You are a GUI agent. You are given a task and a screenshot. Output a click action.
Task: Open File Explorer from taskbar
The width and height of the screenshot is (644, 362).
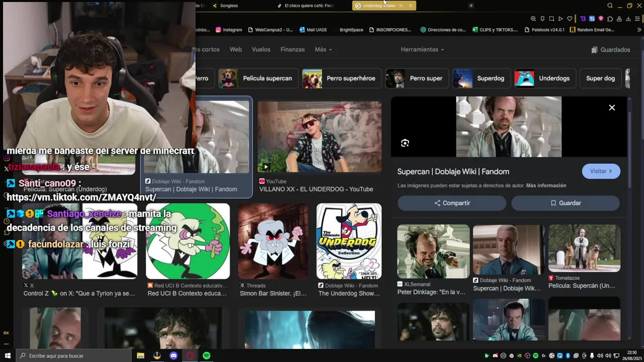tap(140, 355)
